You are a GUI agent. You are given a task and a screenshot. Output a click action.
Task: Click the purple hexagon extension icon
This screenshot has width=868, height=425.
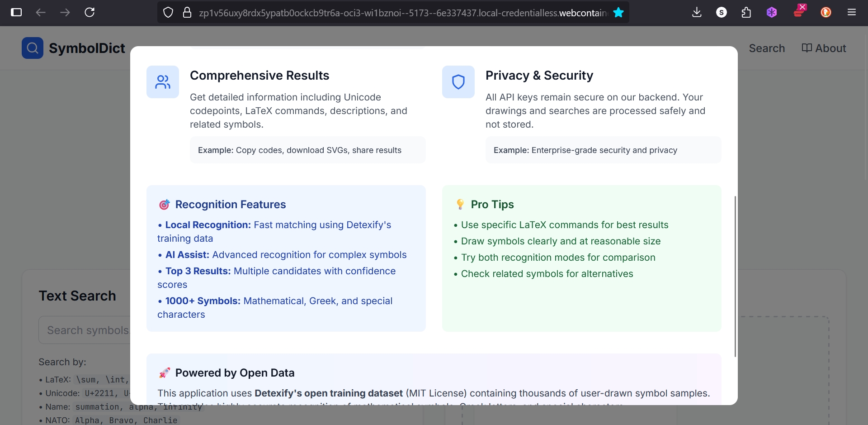772,12
